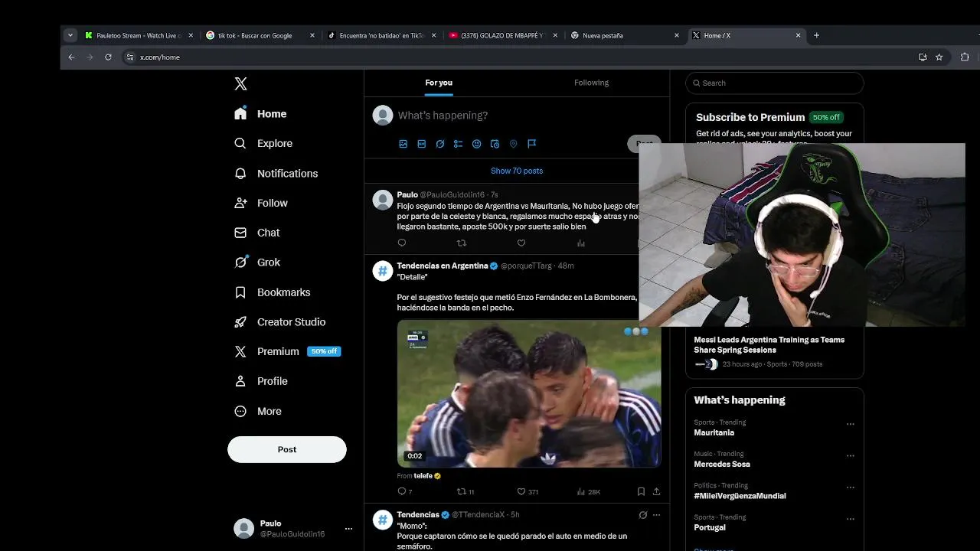Open emoji picker in composer
980x551 pixels.
click(477, 144)
